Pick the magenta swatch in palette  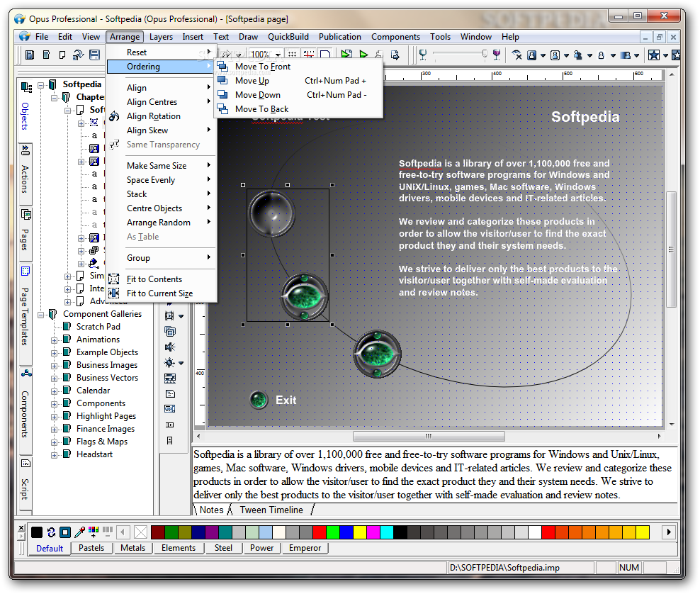(x=373, y=532)
